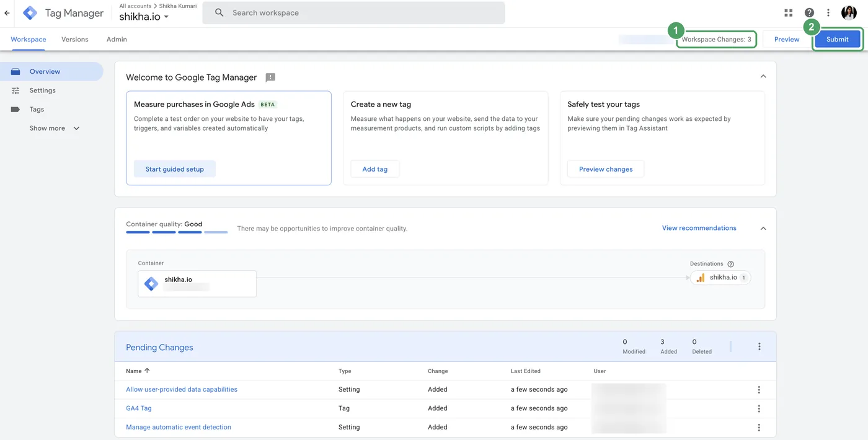Expand Show more in the sidebar
Screen dimensions: 868x440
tap(55, 128)
